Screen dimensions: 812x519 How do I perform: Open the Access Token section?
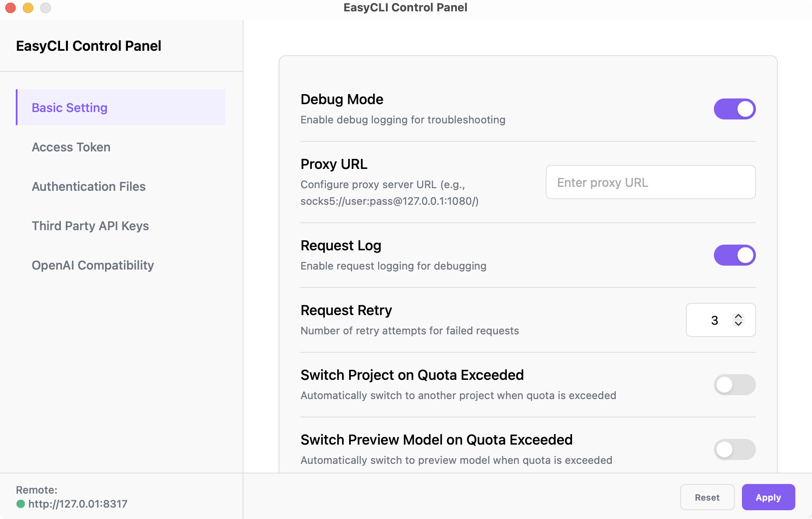pos(71,147)
